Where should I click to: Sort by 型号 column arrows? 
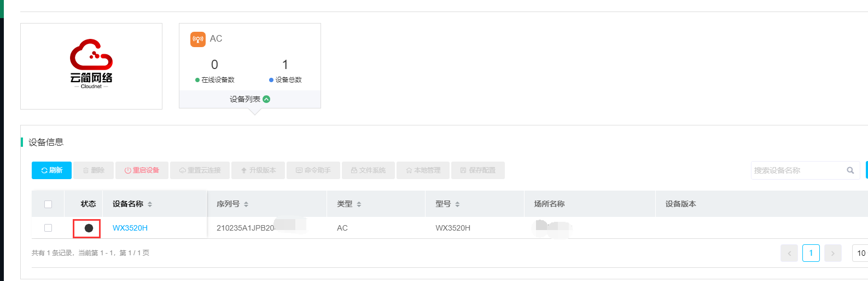457,204
